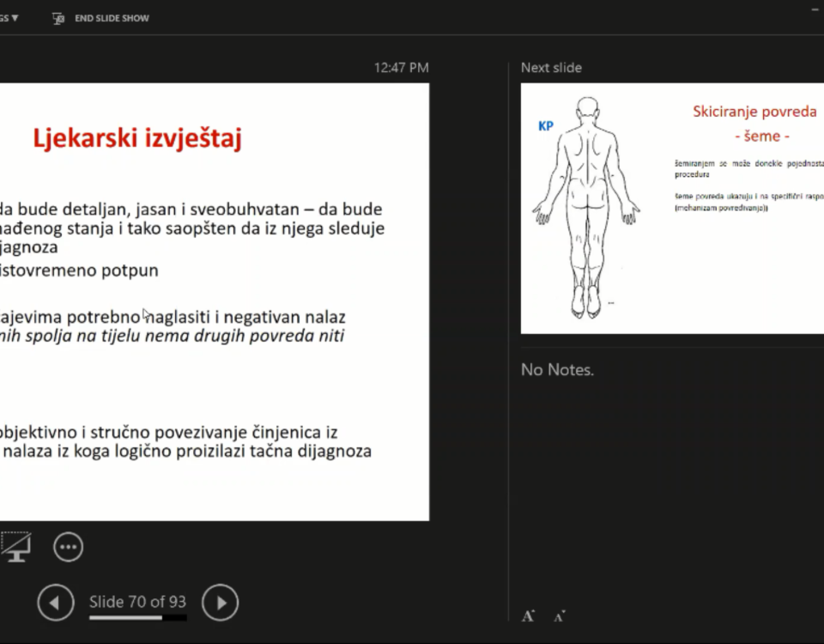Minimize the presenter view window
The width and height of the screenshot is (824, 644).
[815, 9]
